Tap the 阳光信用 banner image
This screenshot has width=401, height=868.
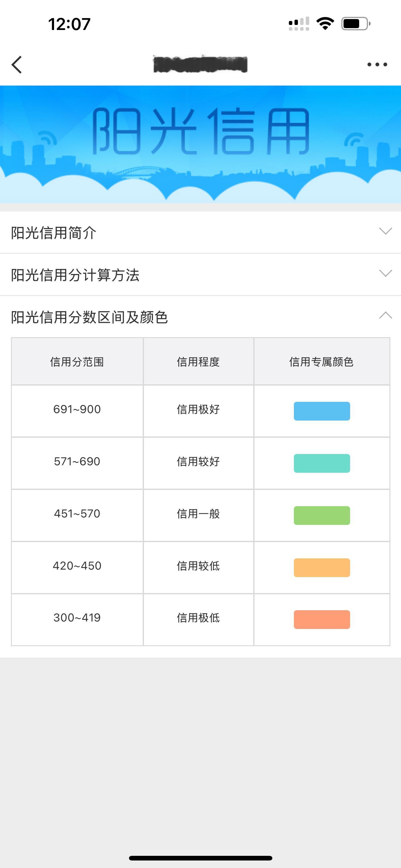[200, 144]
